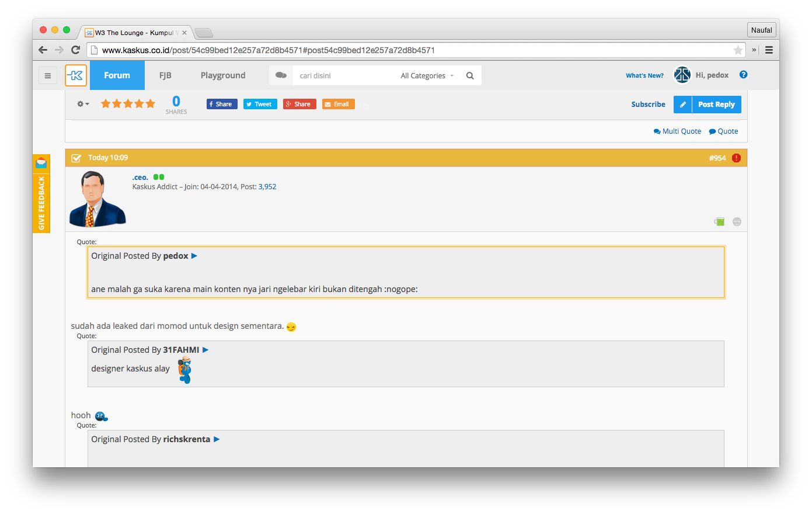Screen dimensions: 812x514
Task: Go back with browser back arrow
Action: [x=43, y=50]
